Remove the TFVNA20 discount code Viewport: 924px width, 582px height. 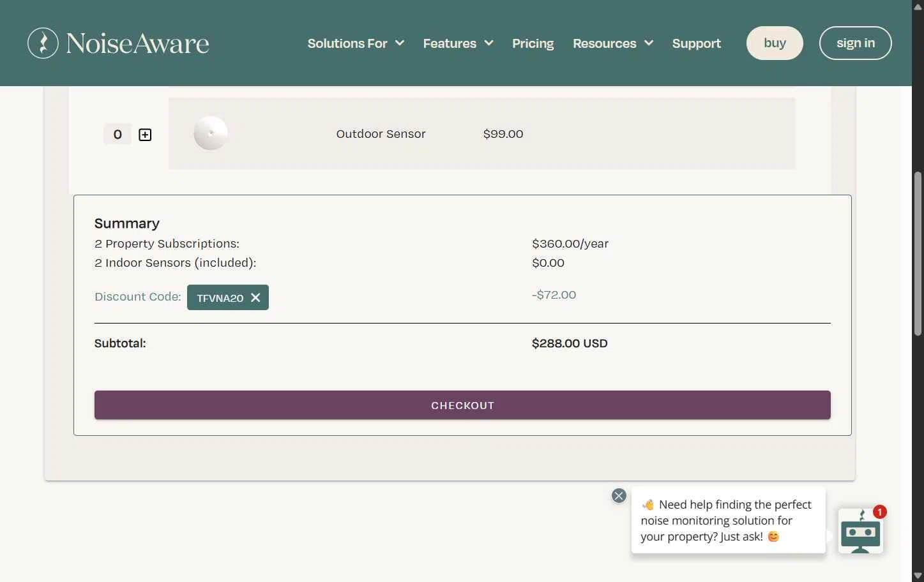click(255, 297)
